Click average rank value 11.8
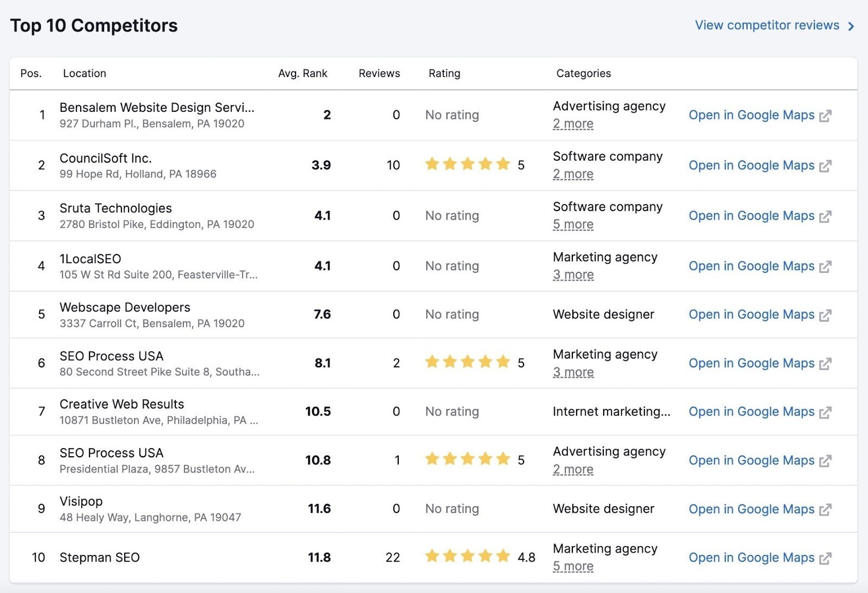Image resolution: width=868 pixels, height=593 pixels. [x=320, y=558]
